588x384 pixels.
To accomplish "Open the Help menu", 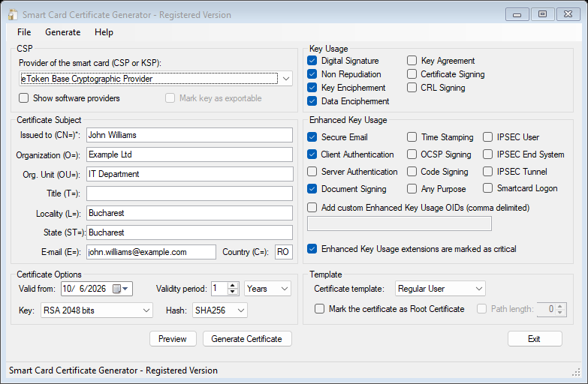I will click(104, 32).
